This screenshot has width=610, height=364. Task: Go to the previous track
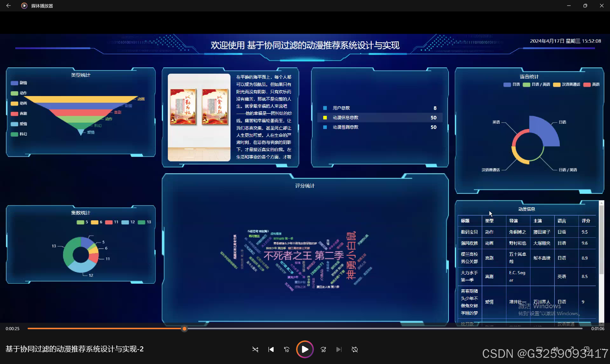271,349
